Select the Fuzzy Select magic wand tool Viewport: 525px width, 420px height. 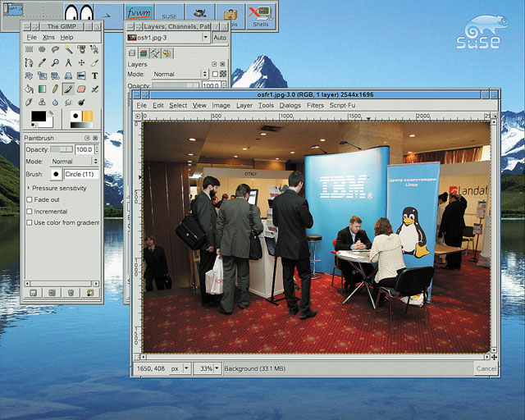(68, 49)
